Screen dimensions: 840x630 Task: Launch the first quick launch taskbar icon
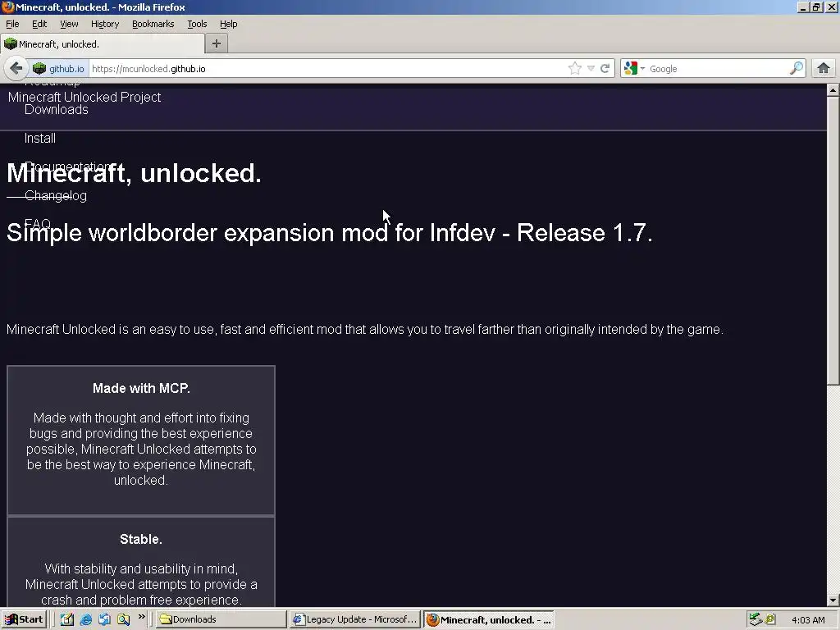[67, 619]
